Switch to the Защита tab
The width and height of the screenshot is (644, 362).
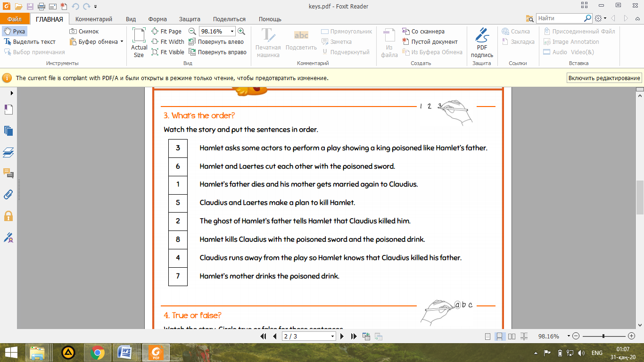tap(190, 19)
